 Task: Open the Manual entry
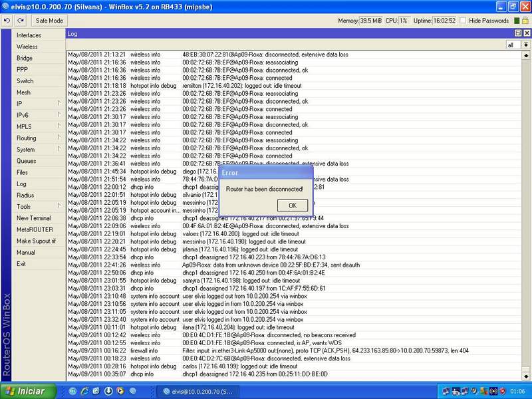(x=38, y=253)
